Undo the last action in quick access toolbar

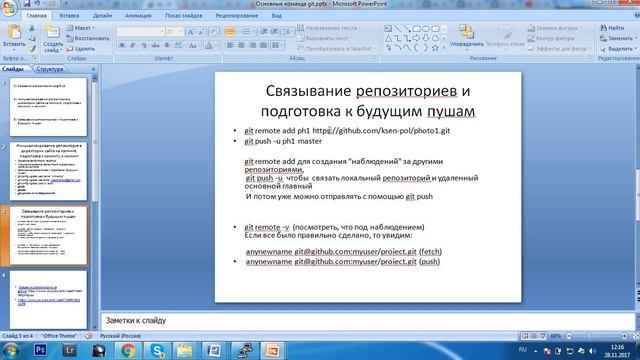pos(37,4)
